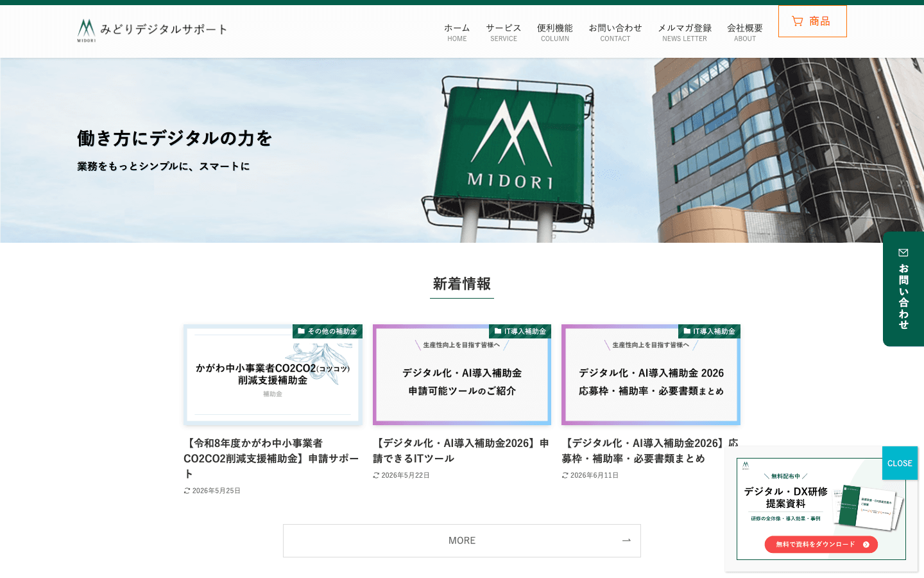Click the 新着情報 section heading
Screen dimensions: 924x578
(462, 284)
